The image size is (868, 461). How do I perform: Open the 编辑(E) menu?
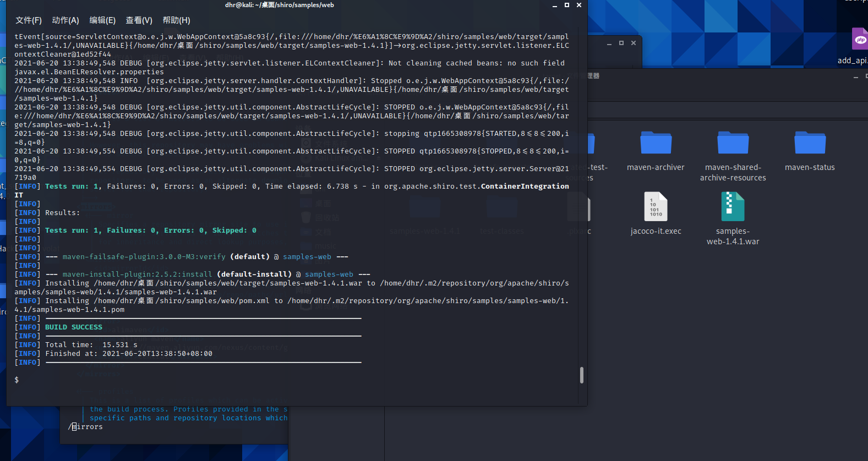[x=102, y=20]
